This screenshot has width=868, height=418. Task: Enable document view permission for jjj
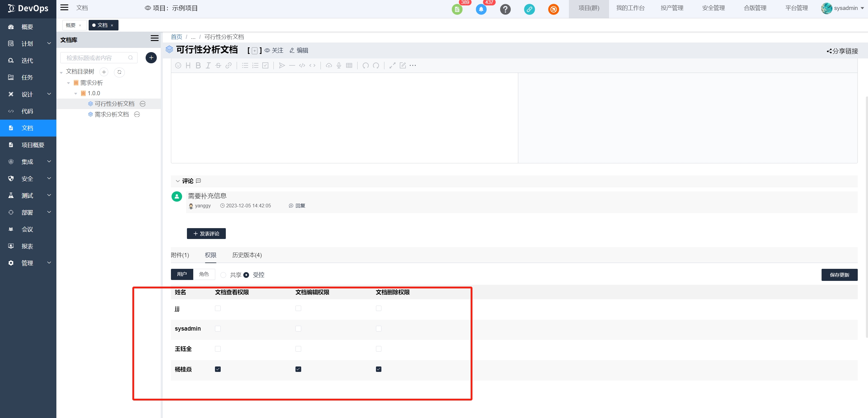pos(218,308)
